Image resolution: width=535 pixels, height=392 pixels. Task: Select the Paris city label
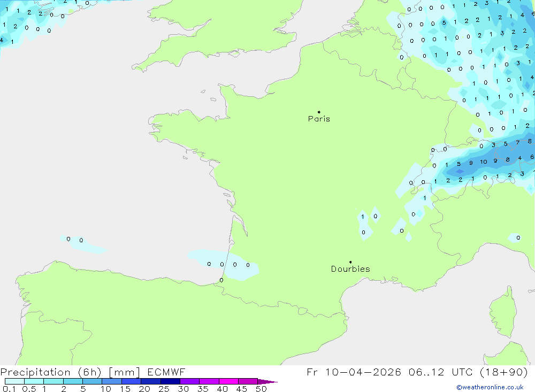point(319,119)
